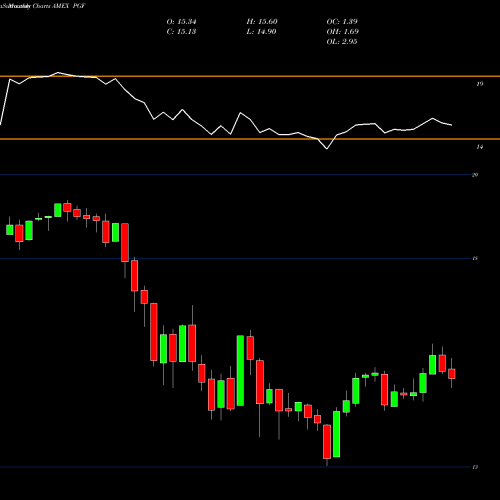The height and width of the screenshot is (500, 500).
Task: Click the lowest red candle at chart bottom
Action: tap(327, 442)
